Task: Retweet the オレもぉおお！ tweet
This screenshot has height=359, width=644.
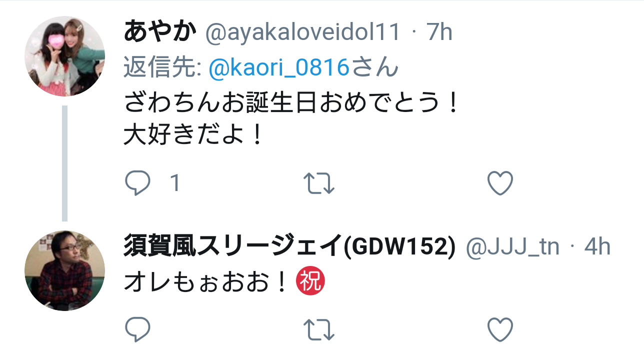Action: tap(319, 330)
